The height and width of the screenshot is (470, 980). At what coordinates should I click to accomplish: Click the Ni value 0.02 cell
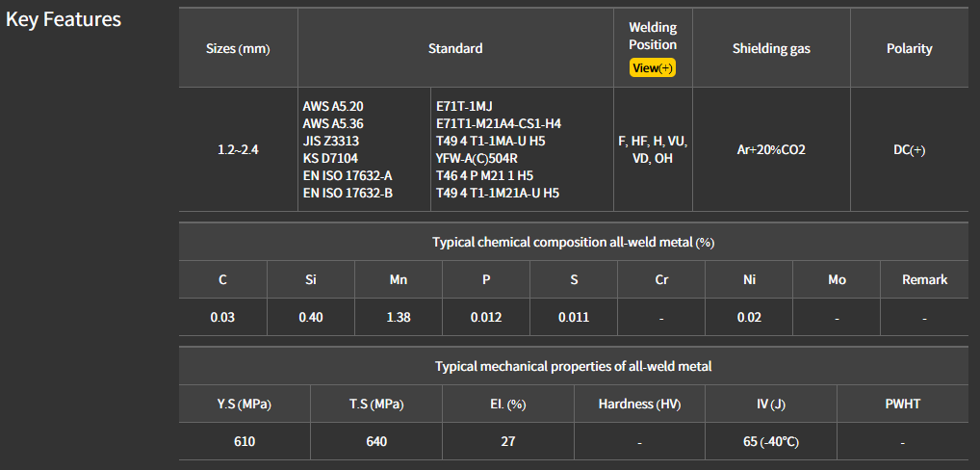(x=749, y=317)
